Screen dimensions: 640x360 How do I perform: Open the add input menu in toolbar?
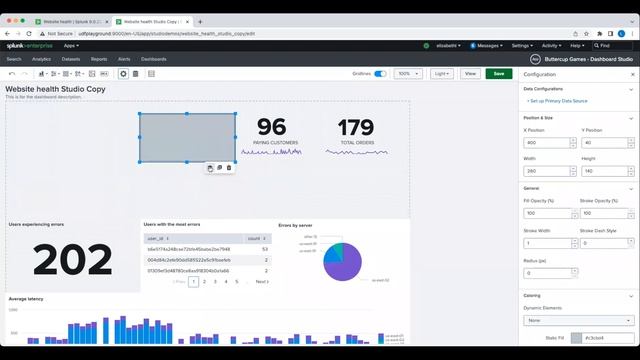click(55, 74)
